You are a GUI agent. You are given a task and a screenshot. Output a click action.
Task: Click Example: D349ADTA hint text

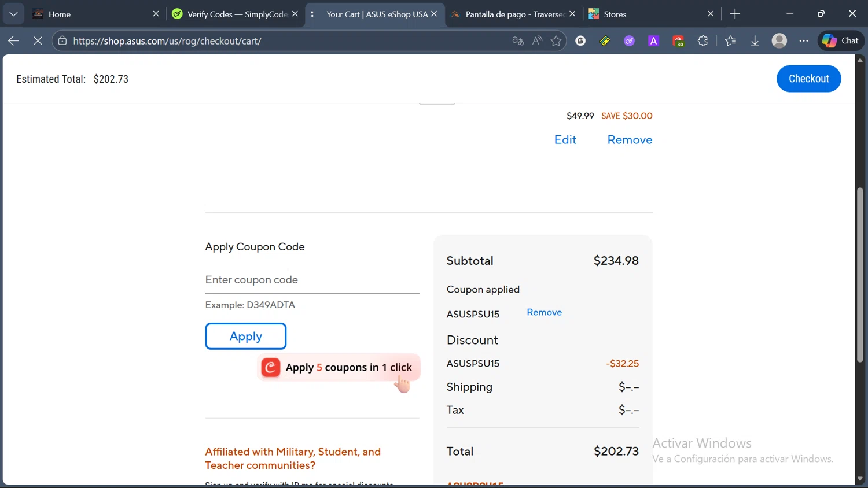[250, 305]
